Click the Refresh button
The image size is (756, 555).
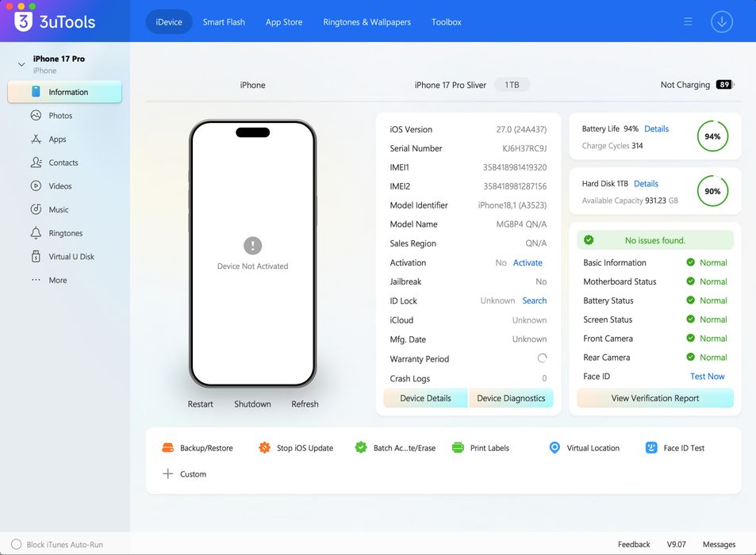pyautogui.click(x=305, y=404)
